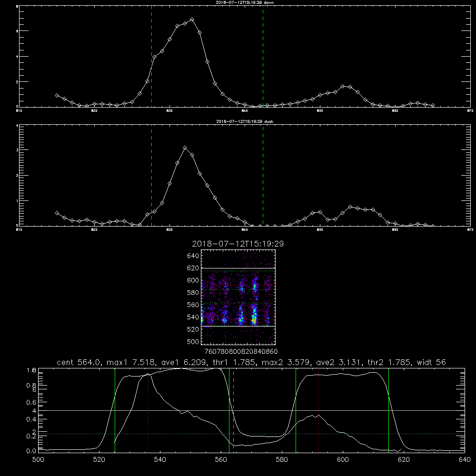Click the y-axis label 1 on dusk plot
The width and height of the screenshot is (476, 476).
point(17,201)
